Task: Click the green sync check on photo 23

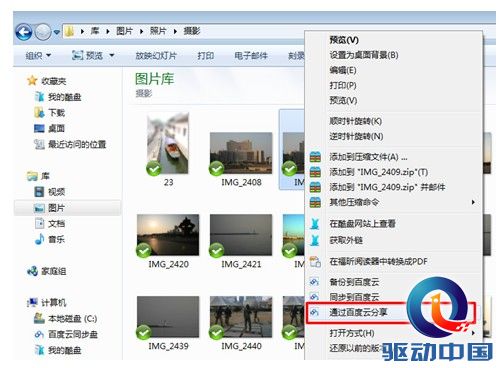Action: [154, 168]
